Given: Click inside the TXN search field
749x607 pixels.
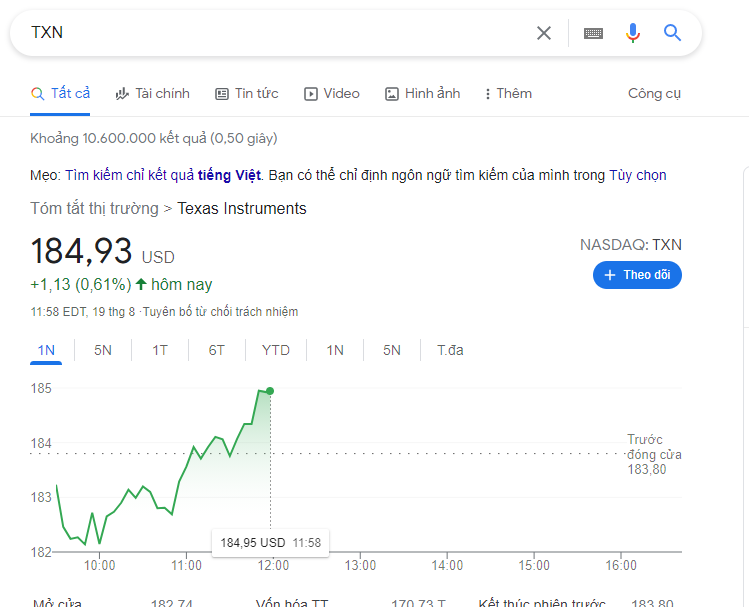Looking at the screenshot, I should pos(270,33).
